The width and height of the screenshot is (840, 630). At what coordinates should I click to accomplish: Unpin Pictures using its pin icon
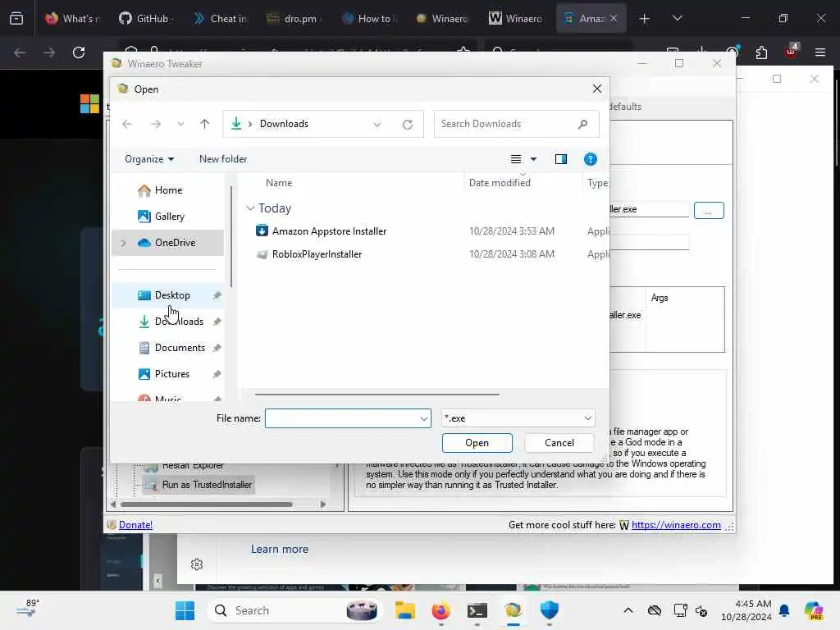(217, 374)
